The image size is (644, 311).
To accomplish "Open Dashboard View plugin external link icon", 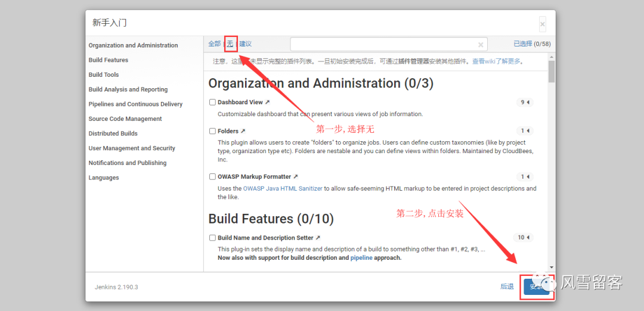I will pyautogui.click(x=267, y=102).
